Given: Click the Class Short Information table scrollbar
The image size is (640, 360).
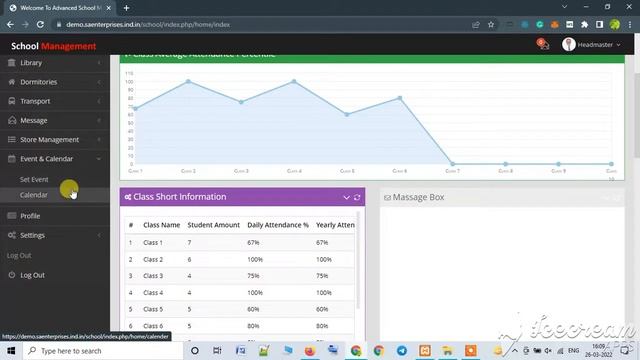Looking at the screenshot, I should pos(358,260).
